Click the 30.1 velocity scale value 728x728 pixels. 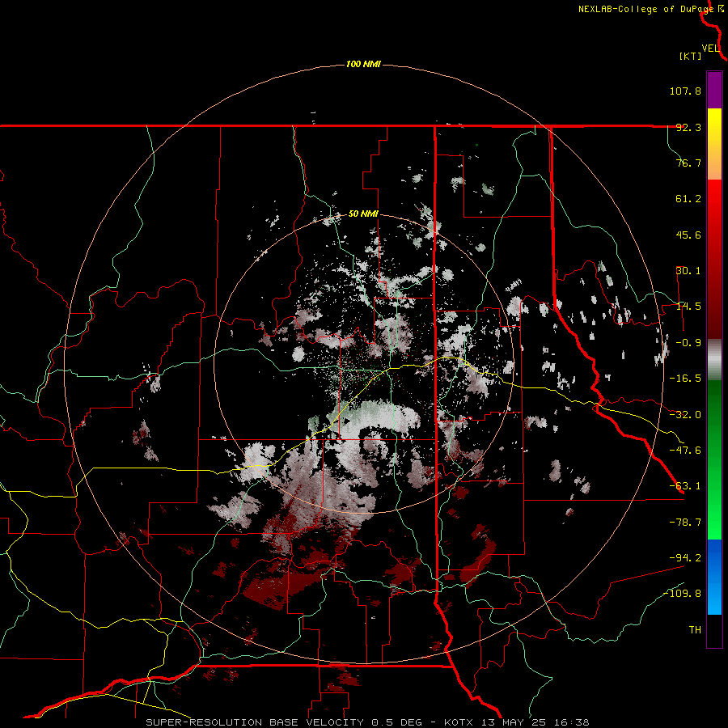click(688, 271)
